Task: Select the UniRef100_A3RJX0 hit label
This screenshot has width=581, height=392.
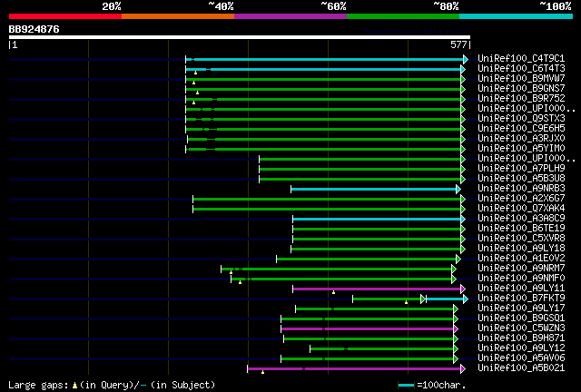Action: [x=521, y=139]
